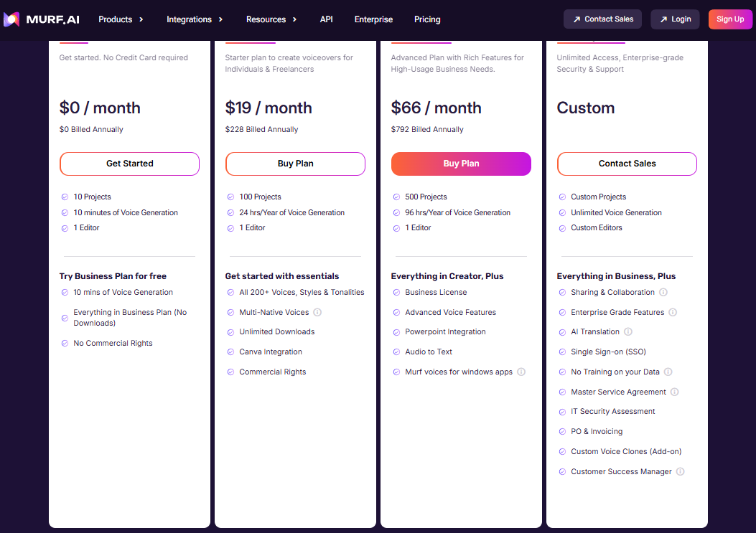This screenshot has height=533, width=756.
Task: Open info icon beside Customer Success Manager
Action: pos(680,471)
